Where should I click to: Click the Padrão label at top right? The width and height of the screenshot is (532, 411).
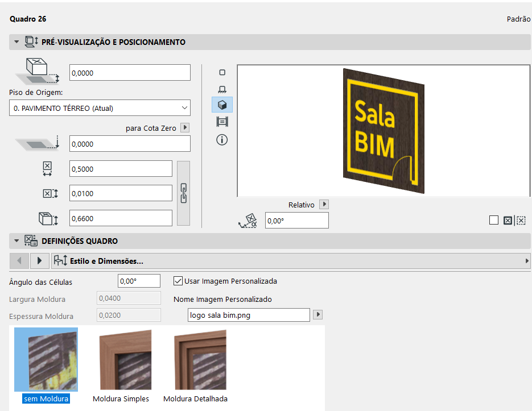(519, 19)
